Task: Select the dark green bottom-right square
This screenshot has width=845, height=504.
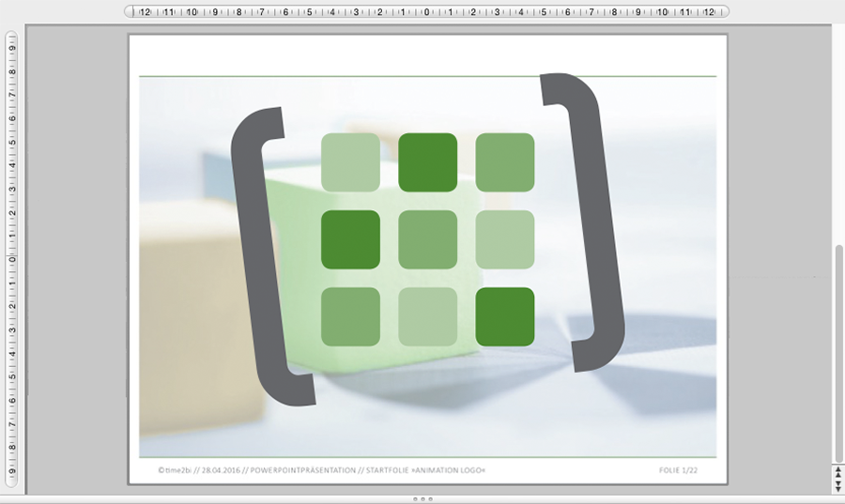Action: pos(505,316)
